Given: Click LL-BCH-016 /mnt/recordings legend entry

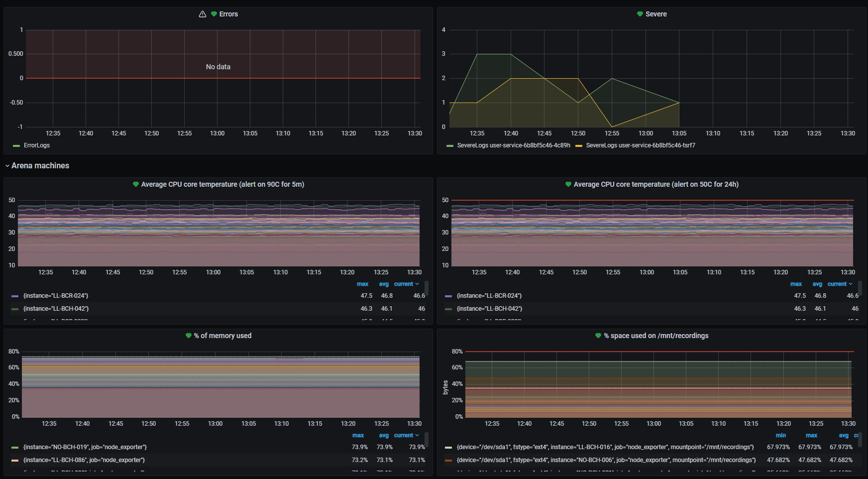Looking at the screenshot, I should [x=605, y=447].
